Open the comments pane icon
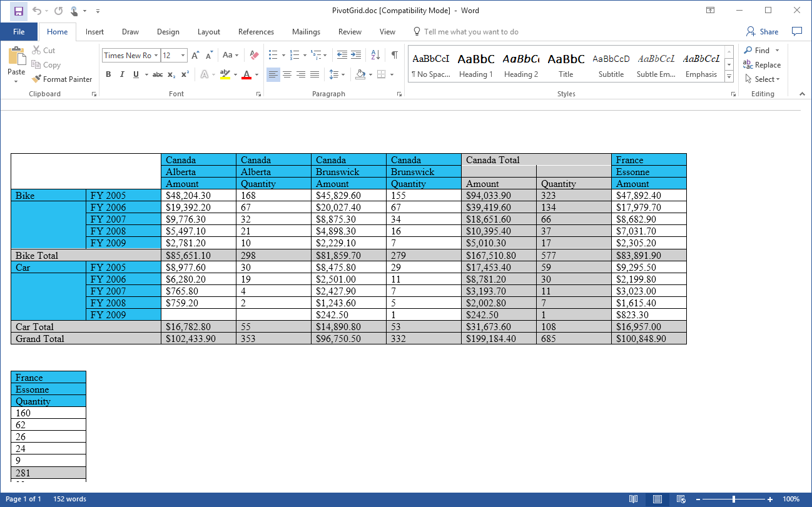This screenshot has height=507, width=812. [x=797, y=31]
